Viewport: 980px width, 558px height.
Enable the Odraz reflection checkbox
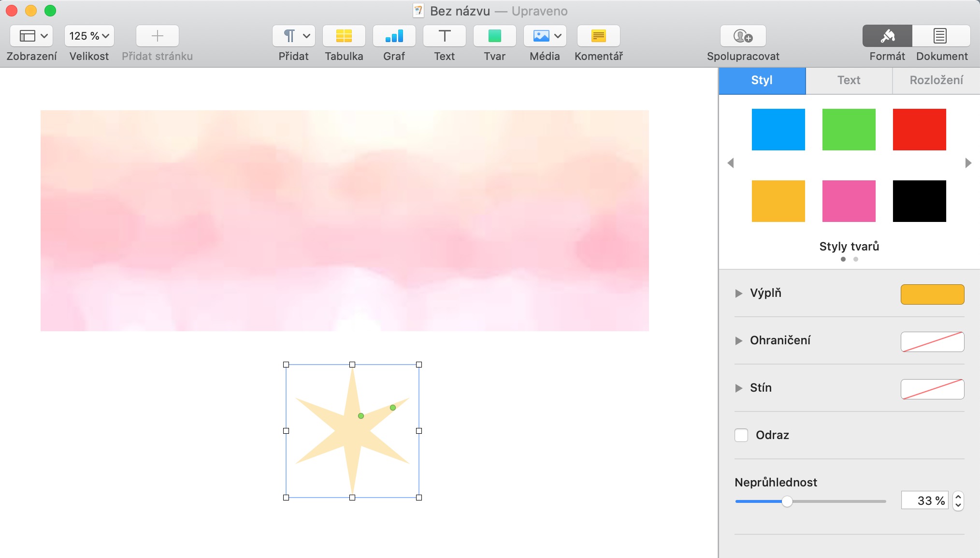(x=741, y=435)
